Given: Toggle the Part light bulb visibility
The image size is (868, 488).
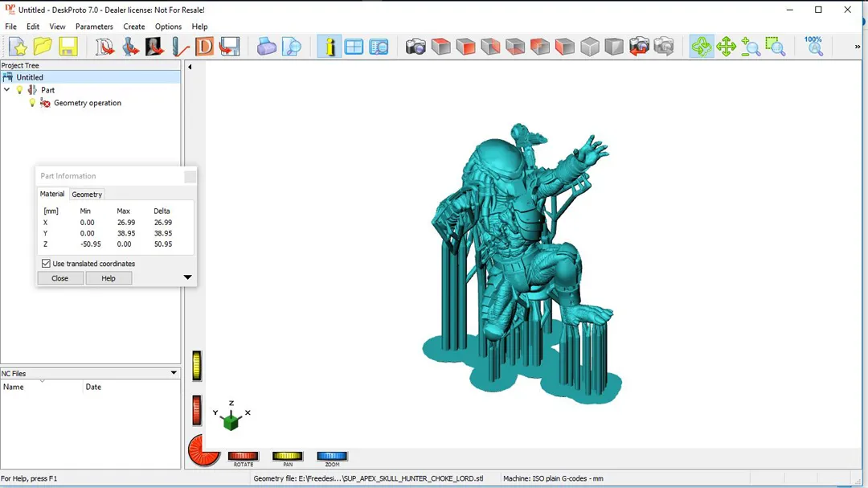Looking at the screenshot, I should 19,90.
